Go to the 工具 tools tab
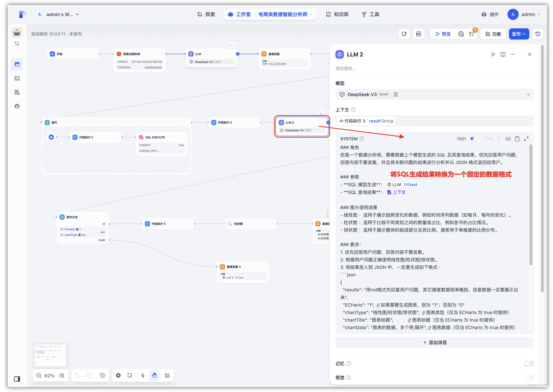 point(370,15)
